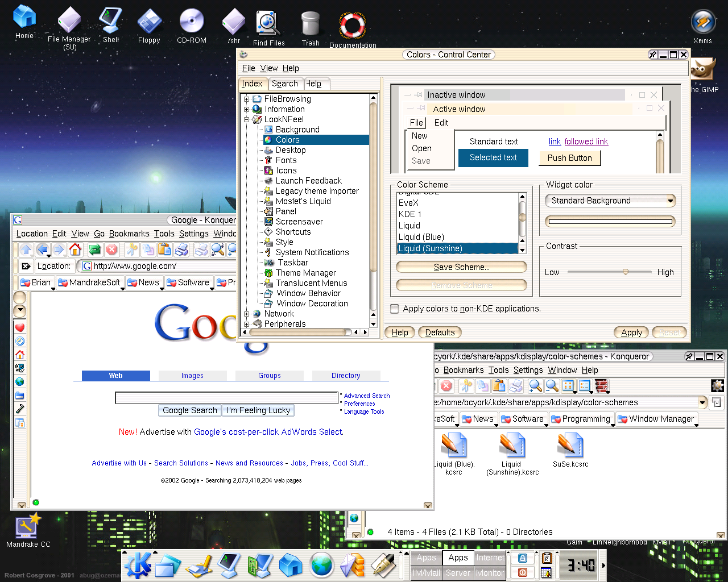Screen dimensions: 728x582
Task: Expand the Network tree node
Action: (x=247, y=314)
